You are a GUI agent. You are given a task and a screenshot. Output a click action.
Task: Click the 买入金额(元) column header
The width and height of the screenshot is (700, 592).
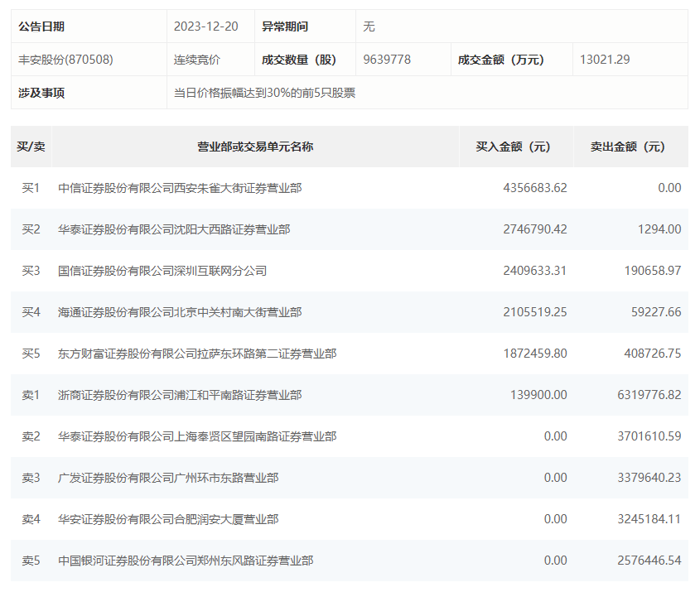pos(513,147)
